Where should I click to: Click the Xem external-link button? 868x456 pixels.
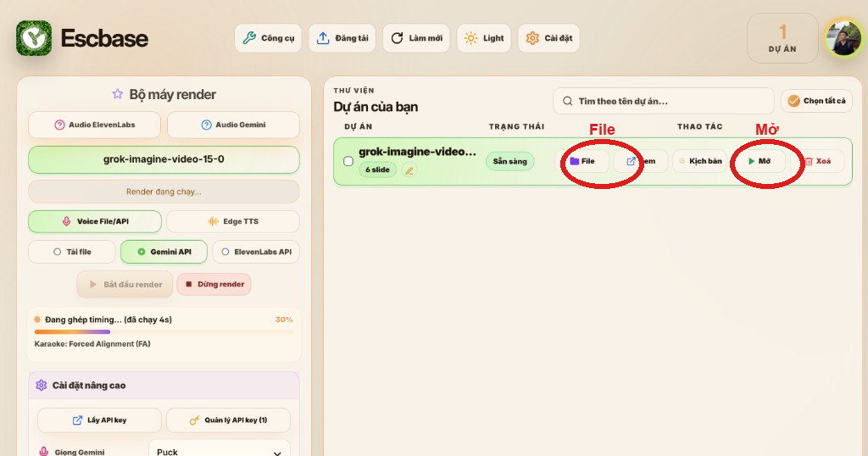641,162
